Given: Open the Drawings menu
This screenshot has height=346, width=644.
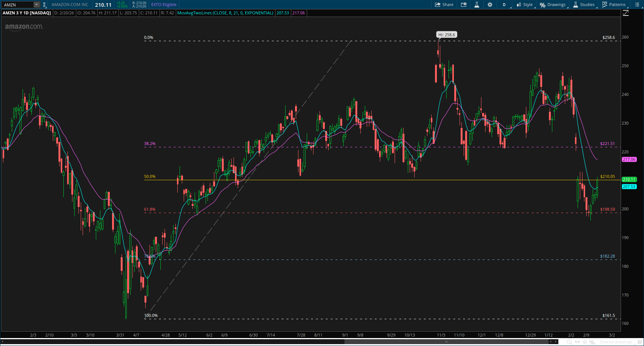Looking at the screenshot, I should [553, 5].
